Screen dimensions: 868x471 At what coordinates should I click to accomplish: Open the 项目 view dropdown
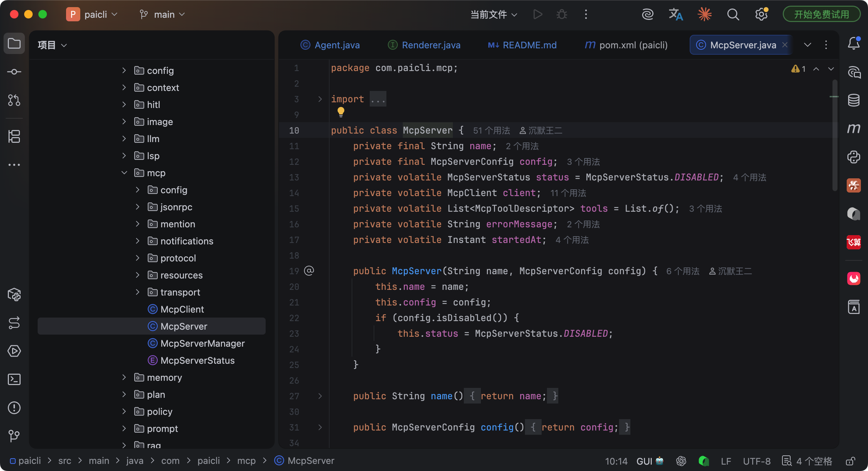[52, 45]
